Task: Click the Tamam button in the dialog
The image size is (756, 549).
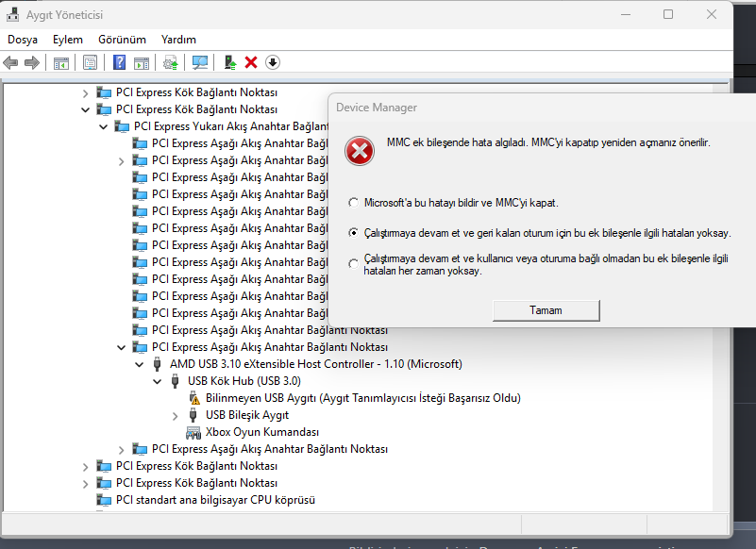Action: pyautogui.click(x=546, y=310)
